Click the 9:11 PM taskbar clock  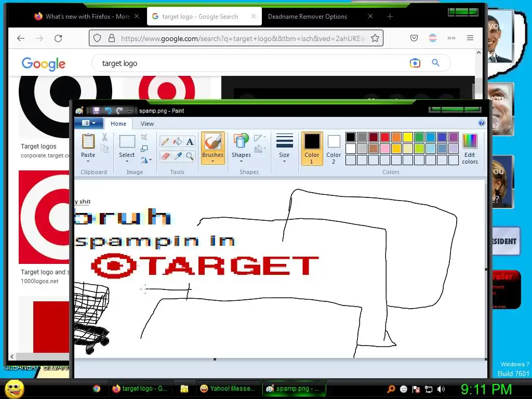[x=486, y=389]
